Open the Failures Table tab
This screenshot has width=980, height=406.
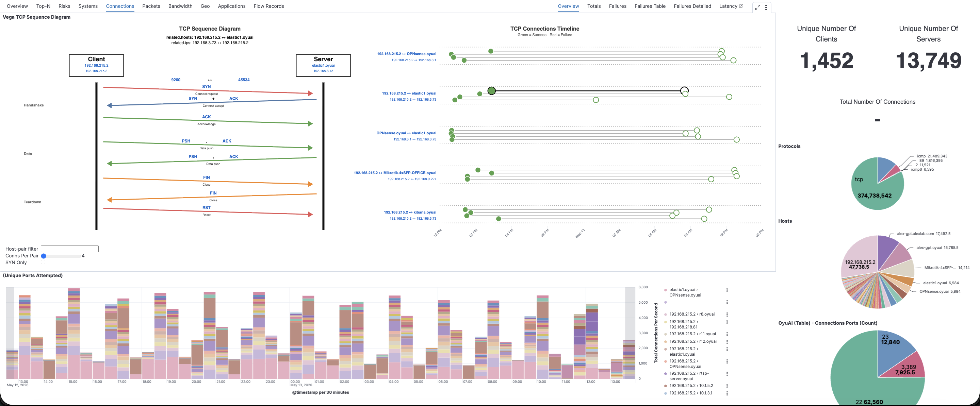click(650, 6)
